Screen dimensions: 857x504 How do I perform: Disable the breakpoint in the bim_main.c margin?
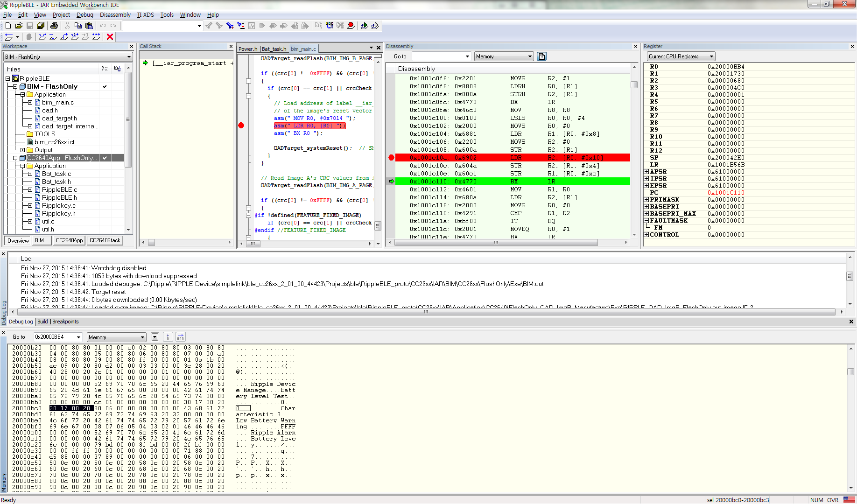click(241, 125)
